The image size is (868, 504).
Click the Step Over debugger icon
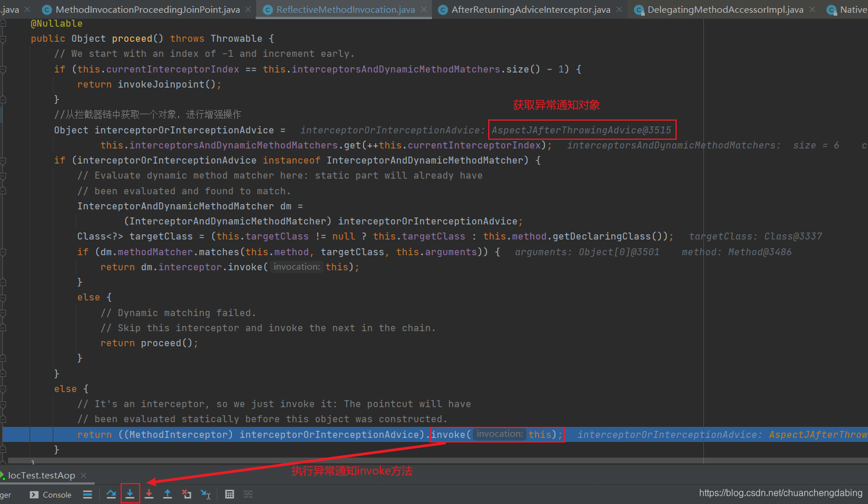(x=111, y=494)
